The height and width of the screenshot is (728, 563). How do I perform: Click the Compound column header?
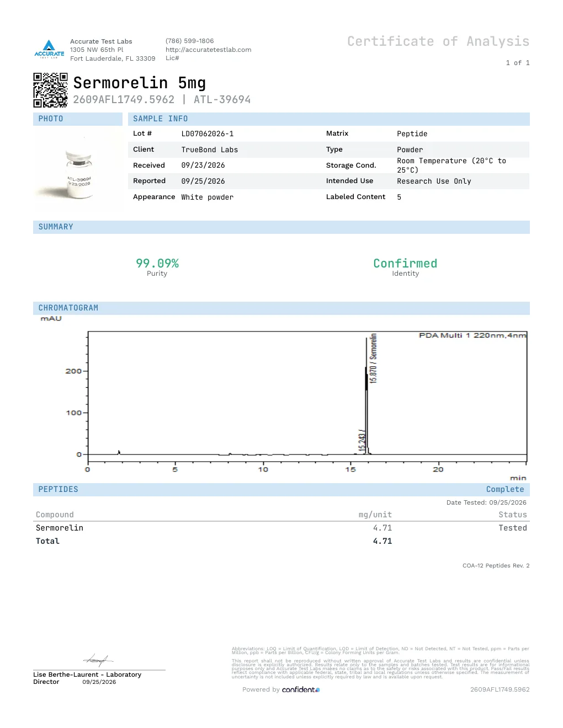[55, 515]
